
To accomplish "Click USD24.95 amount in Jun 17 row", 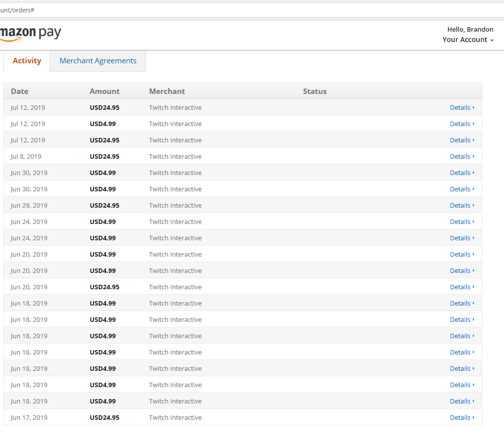I will [x=104, y=417].
